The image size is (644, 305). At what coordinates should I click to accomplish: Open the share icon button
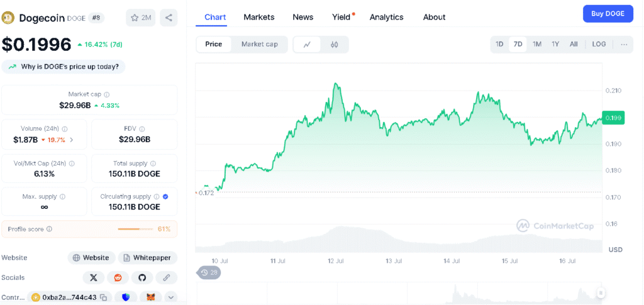(x=169, y=18)
